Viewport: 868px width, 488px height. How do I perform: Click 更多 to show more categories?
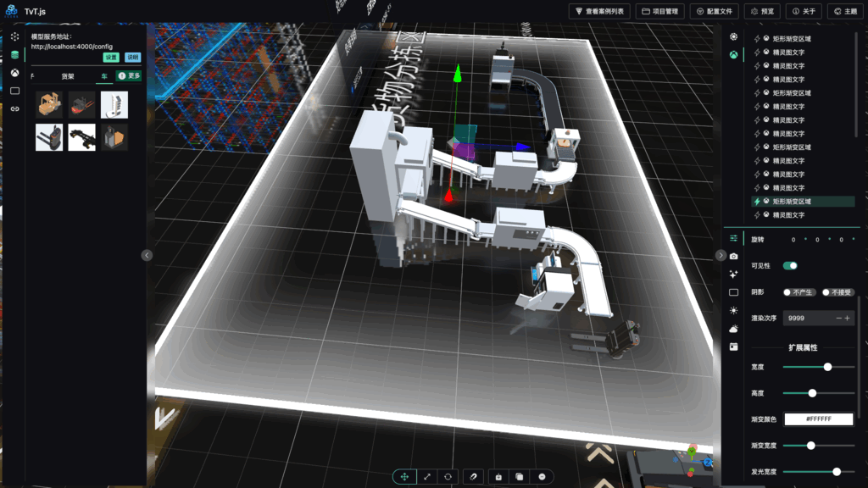129,76
